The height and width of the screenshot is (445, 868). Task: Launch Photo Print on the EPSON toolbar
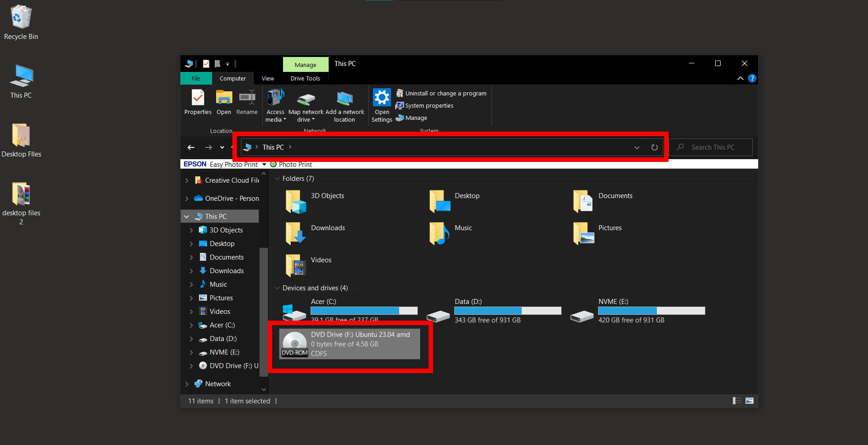(291, 164)
